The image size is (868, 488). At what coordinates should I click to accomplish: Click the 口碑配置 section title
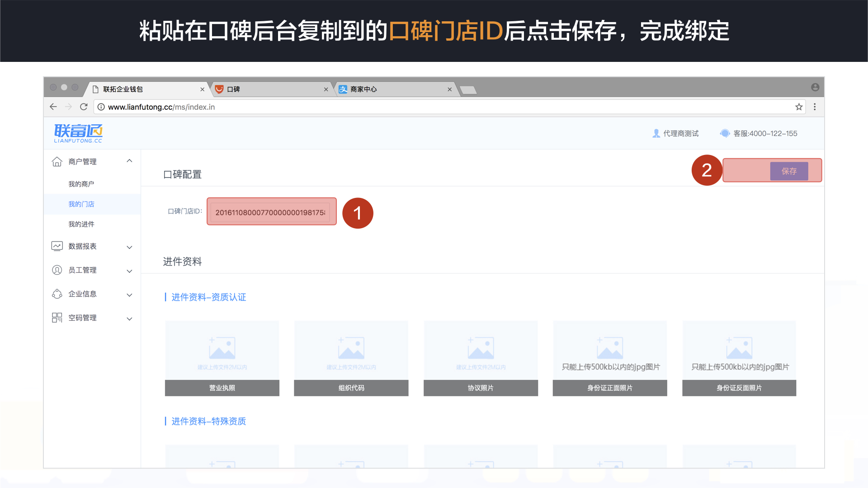[x=182, y=174]
